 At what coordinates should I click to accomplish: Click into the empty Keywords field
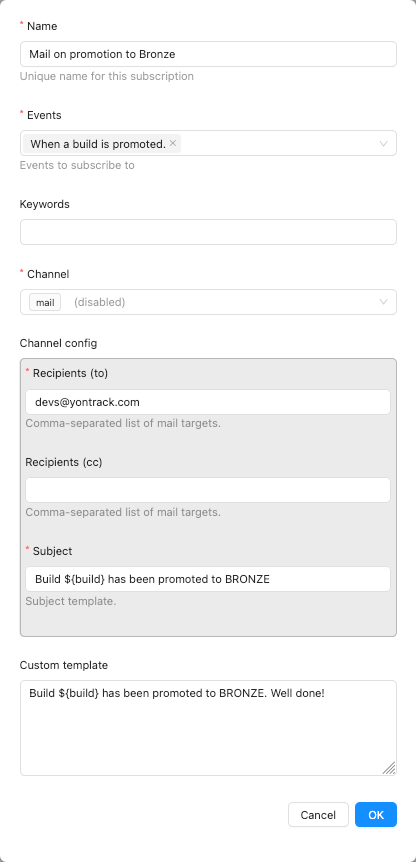(x=208, y=232)
